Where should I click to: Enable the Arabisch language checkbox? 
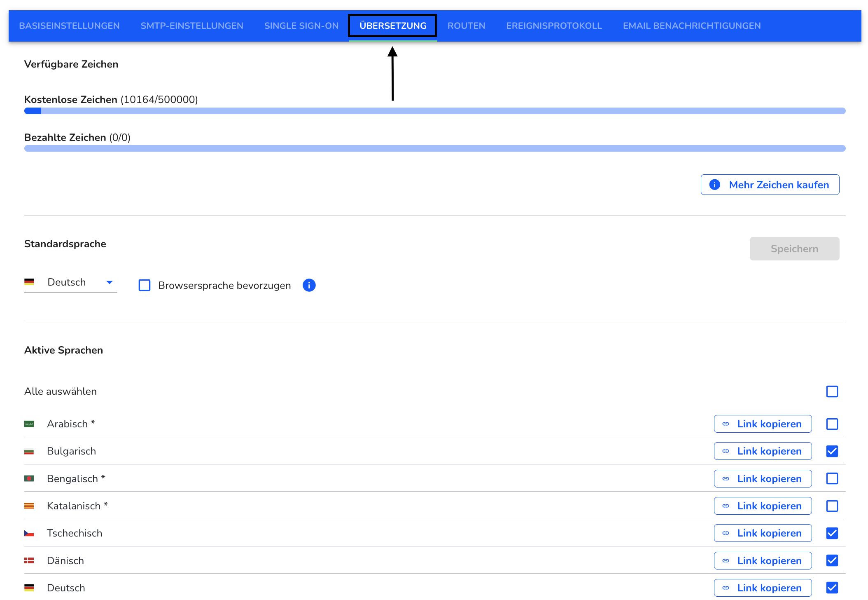[832, 424]
